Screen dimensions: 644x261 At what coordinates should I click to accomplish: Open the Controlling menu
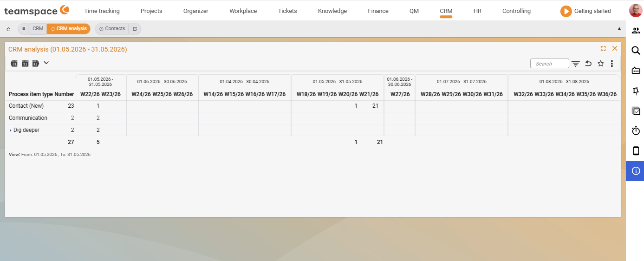click(516, 11)
